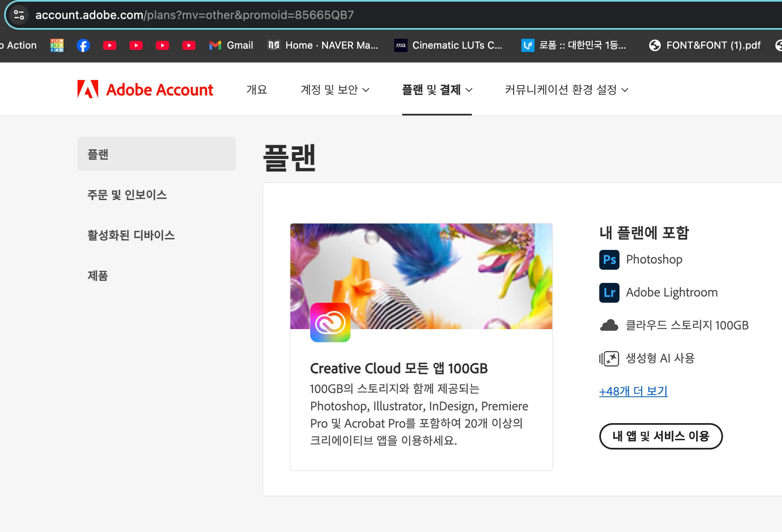This screenshot has height=532, width=782.
Task: Click the Lightroom Lr icon
Action: pos(609,293)
